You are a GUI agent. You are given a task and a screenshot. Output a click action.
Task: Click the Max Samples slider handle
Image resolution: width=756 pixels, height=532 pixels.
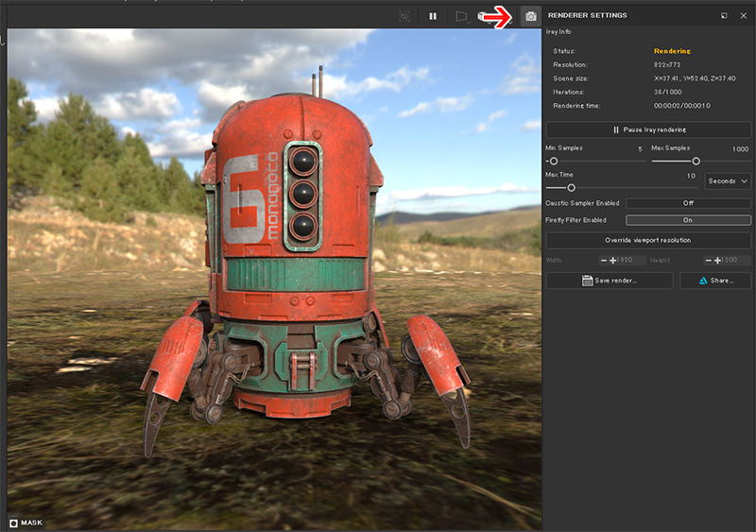(696, 162)
